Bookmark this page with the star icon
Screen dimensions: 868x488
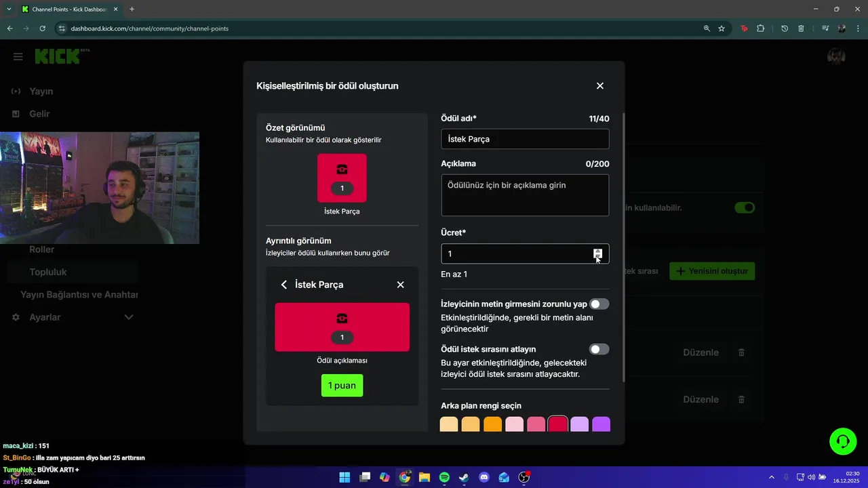pos(722,28)
